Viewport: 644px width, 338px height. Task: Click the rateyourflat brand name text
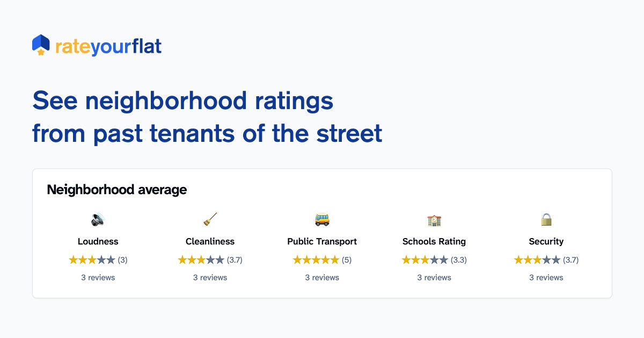point(108,46)
